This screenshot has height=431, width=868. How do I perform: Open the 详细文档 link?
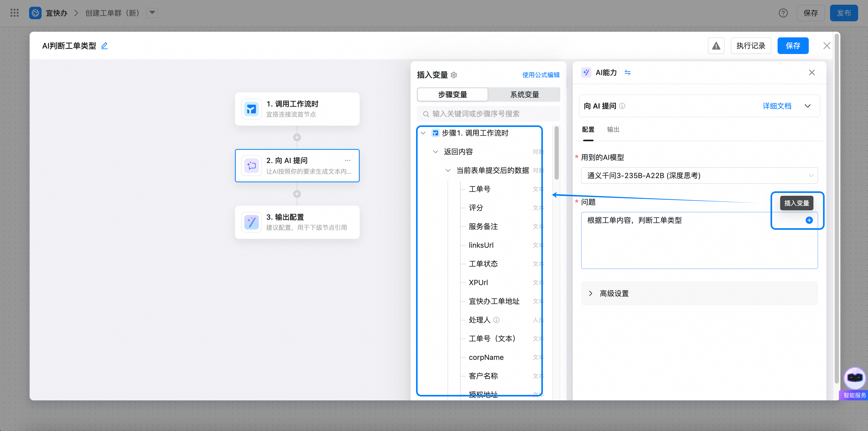tap(776, 106)
